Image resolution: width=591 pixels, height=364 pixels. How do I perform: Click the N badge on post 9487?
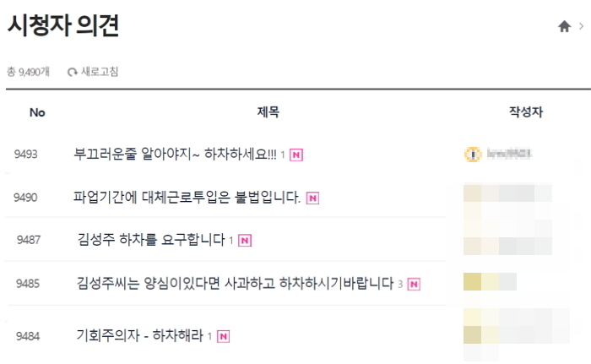click(245, 241)
